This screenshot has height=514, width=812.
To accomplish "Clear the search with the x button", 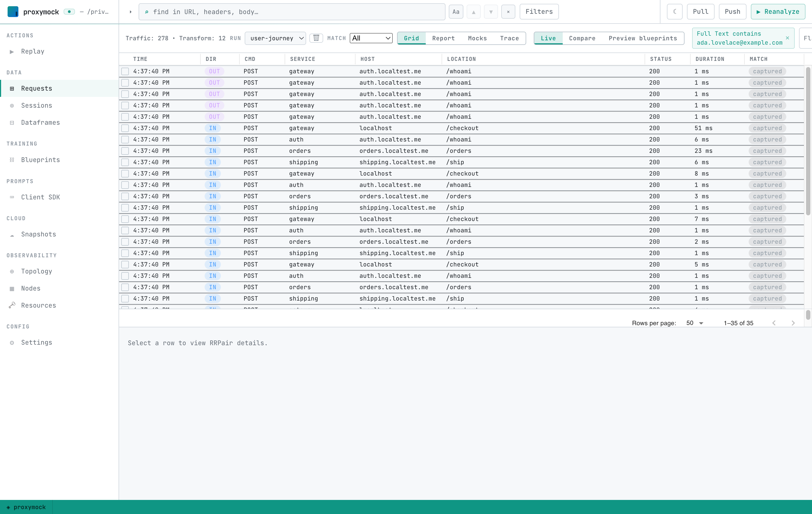I will coord(508,12).
